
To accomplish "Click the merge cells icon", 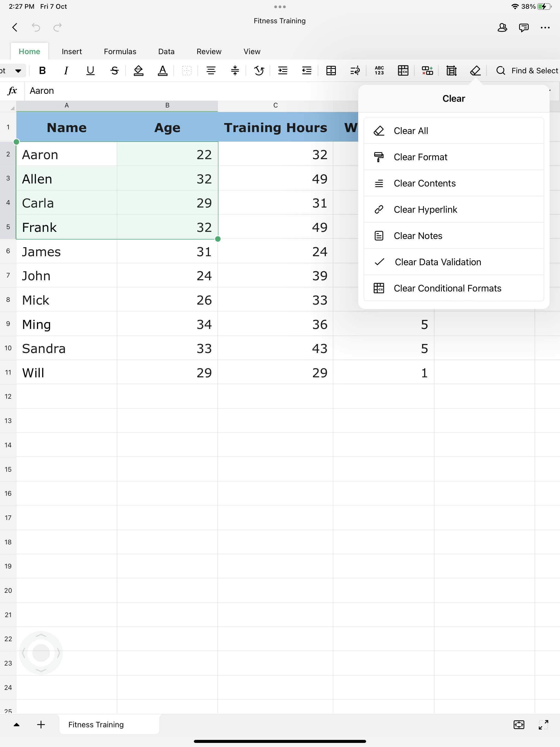I will point(331,71).
